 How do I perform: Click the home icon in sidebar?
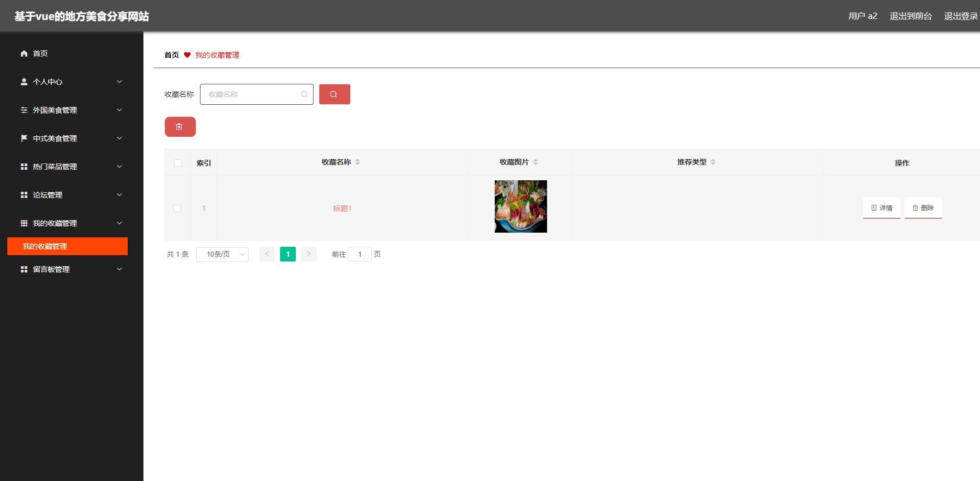(24, 53)
